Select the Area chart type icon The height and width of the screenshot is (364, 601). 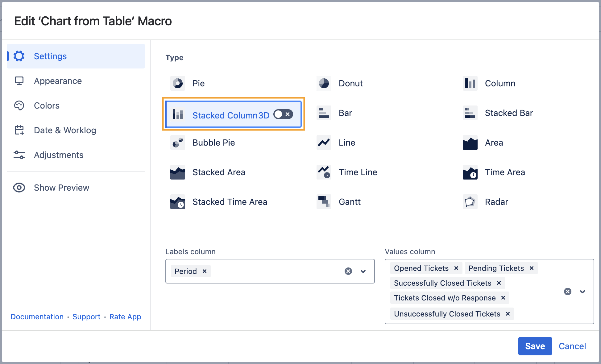point(470,143)
